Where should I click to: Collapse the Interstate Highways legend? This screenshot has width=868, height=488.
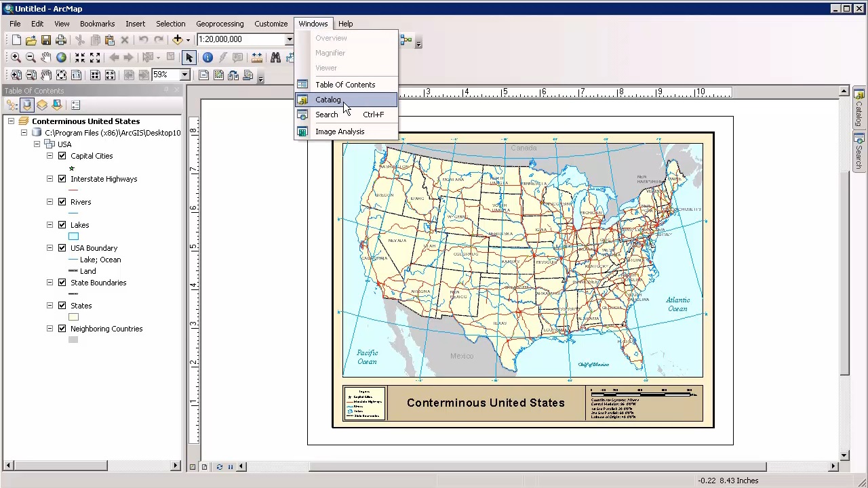(50, 179)
